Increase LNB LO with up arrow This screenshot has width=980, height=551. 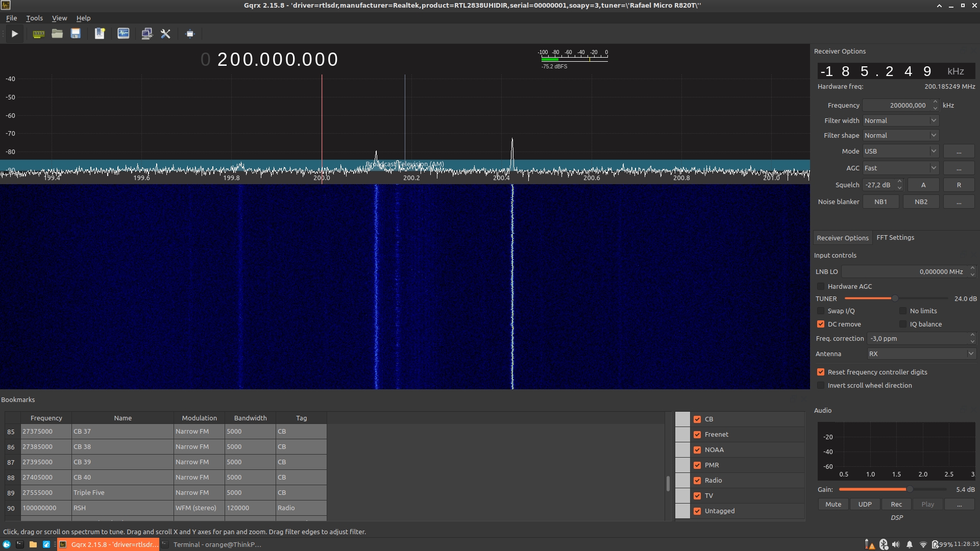[972, 268]
